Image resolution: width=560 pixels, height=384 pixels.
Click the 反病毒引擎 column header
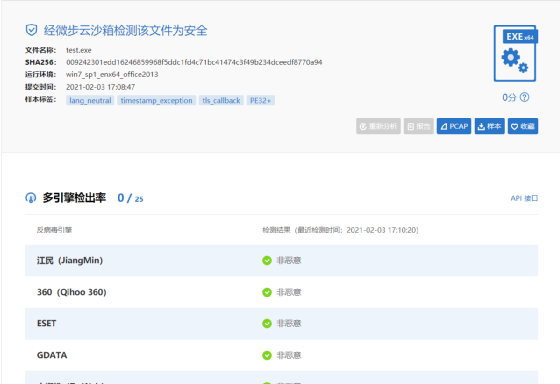coord(54,230)
